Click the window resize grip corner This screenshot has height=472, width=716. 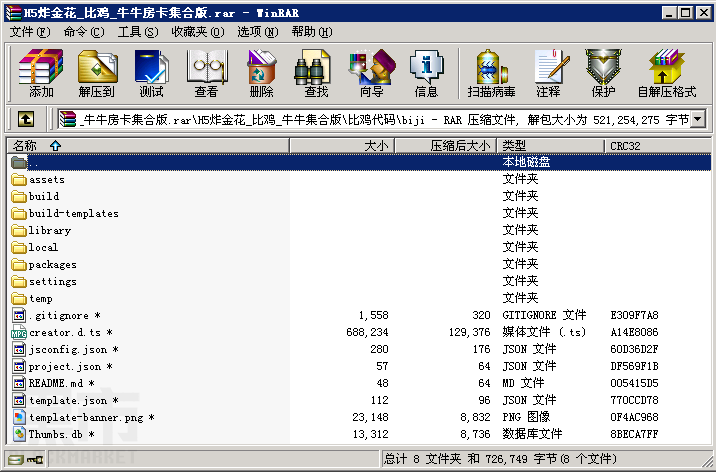tap(706, 461)
